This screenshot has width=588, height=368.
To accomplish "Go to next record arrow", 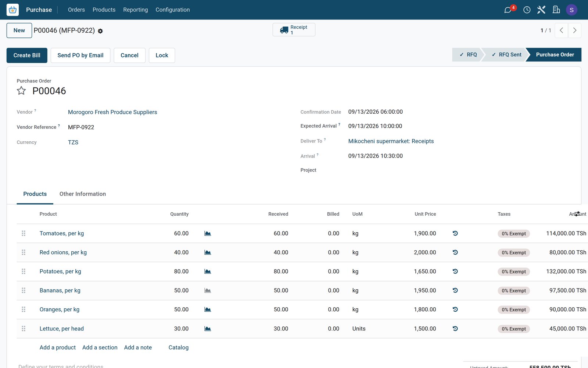I will 575,31.
